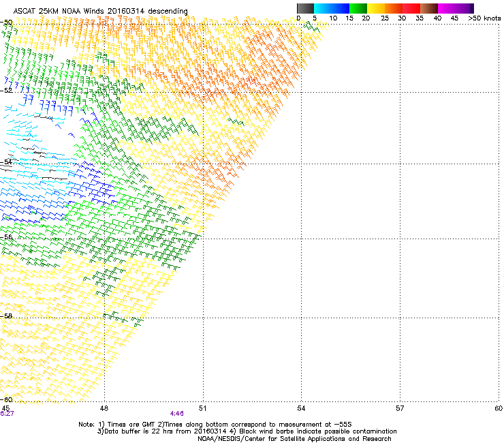Click the longitude label '51'

[x=202, y=408]
